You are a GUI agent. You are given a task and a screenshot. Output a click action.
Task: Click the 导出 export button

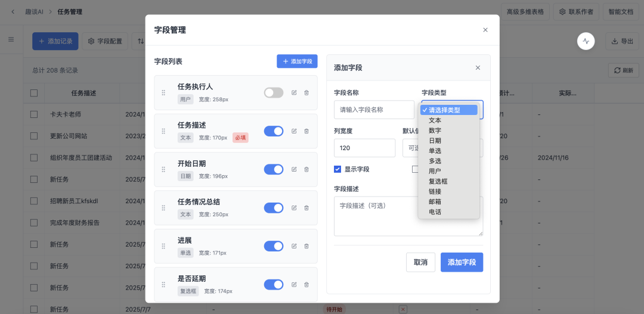coord(622,41)
